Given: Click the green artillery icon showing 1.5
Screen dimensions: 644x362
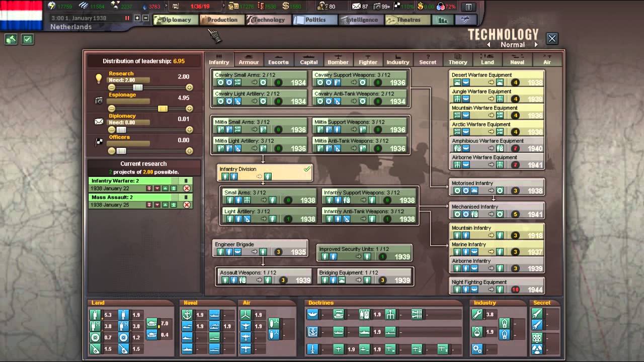Looking at the screenshot, I should [96, 349].
